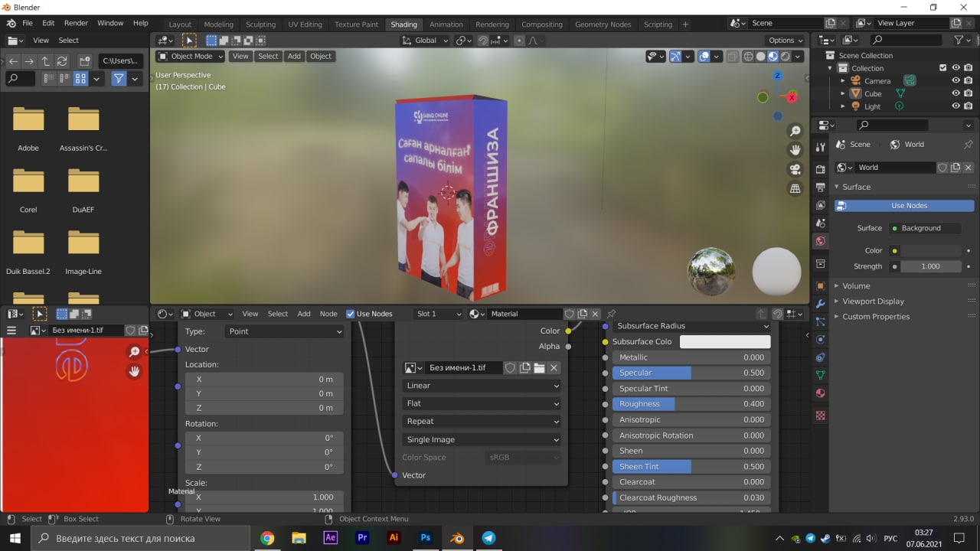This screenshot has height=551, width=980.
Task: Click the blue Use Nodes button in World
Action: 904,206
